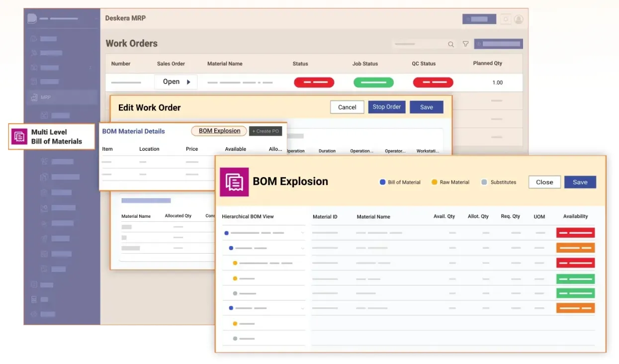Click the Deskera logo in the sidebar header

click(32, 18)
